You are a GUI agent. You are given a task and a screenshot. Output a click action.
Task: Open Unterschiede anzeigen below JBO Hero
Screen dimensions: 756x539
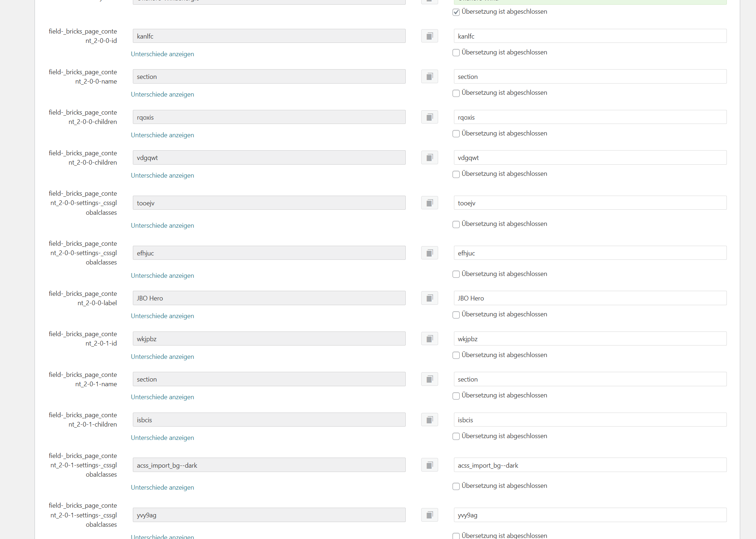click(162, 316)
